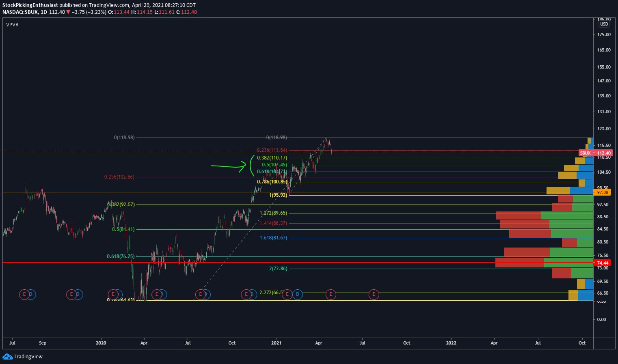Click the TradingView cloud logo icon
This screenshot has width=618, height=364.
(7, 356)
